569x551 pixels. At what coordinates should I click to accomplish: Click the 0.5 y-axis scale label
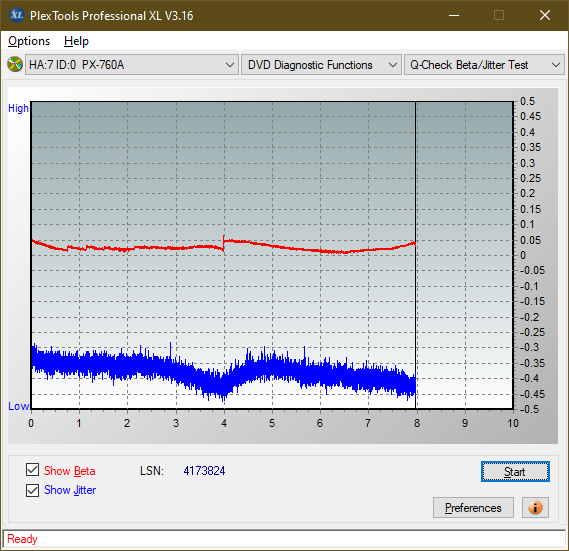527,101
